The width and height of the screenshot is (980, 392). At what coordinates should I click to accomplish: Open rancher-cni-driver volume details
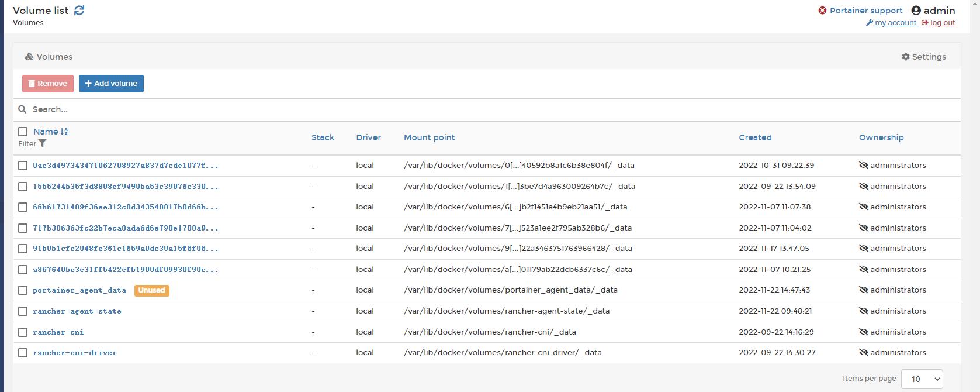[75, 353]
